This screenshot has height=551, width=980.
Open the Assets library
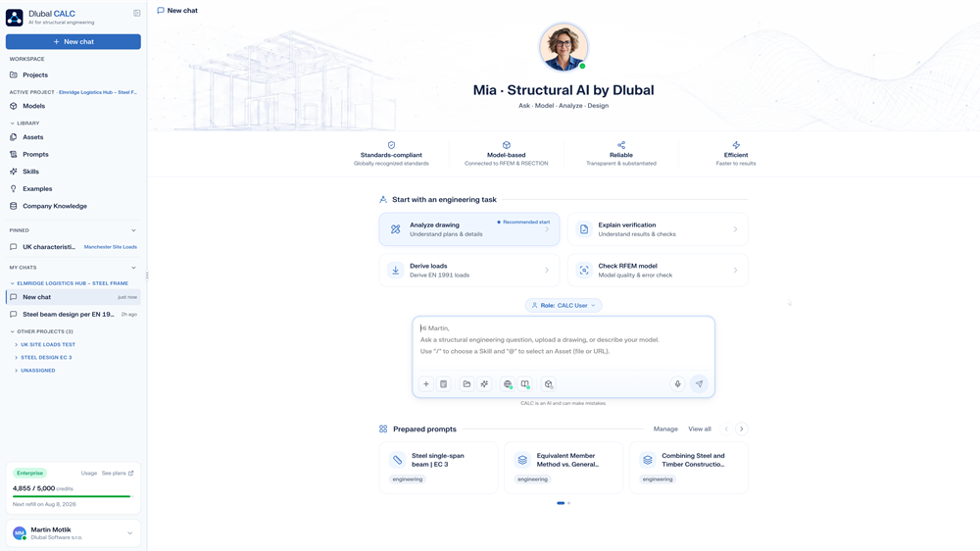[73, 137]
